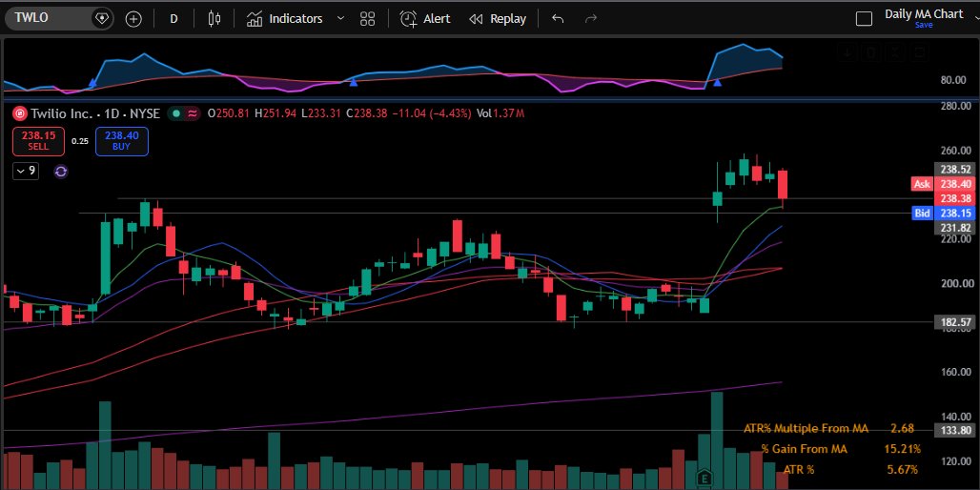Open indicator templates four-squares icon
This screenshot has height=490, width=980.
click(x=368, y=19)
